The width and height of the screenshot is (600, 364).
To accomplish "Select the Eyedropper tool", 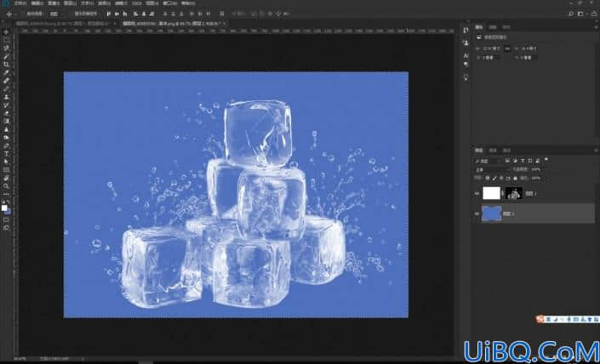I will [x=6, y=72].
